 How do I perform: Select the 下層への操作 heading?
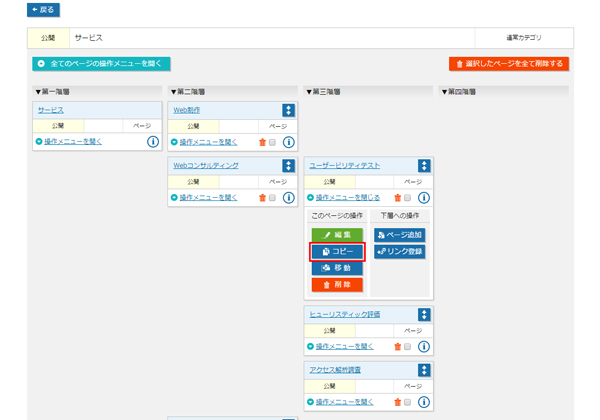[x=399, y=216]
